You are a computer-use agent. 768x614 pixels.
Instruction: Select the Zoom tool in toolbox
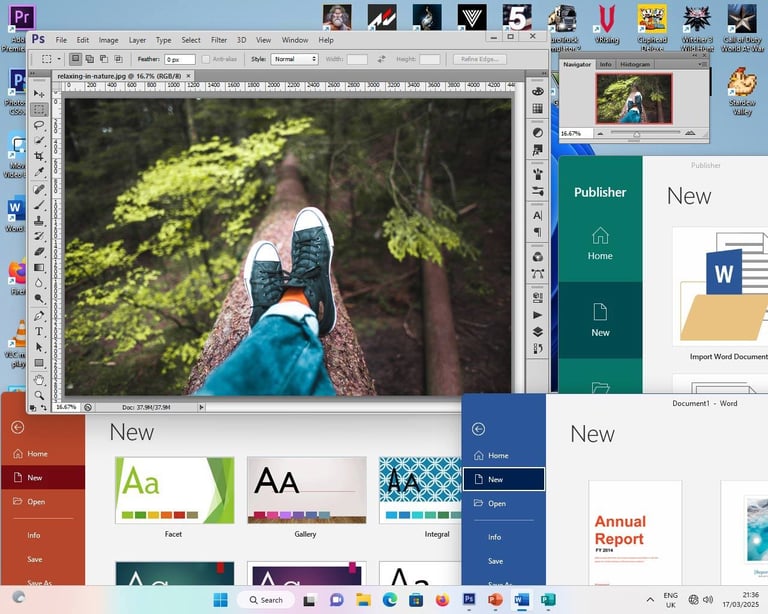pos(39,395)
